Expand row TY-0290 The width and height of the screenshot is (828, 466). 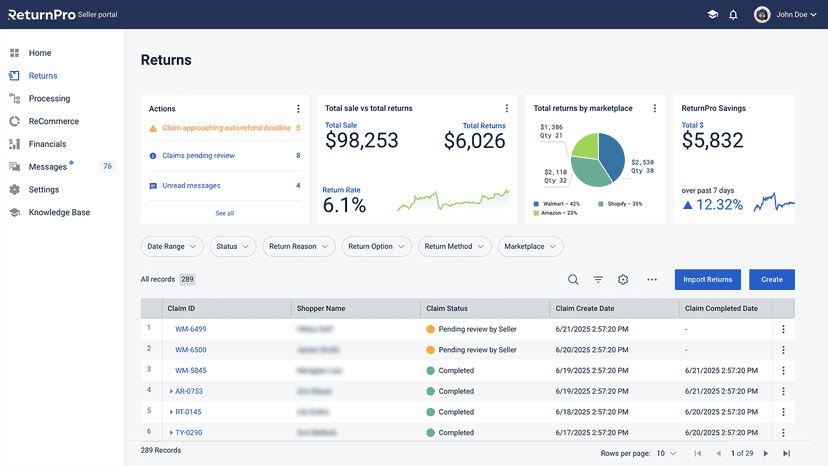(x=171, y=432)
